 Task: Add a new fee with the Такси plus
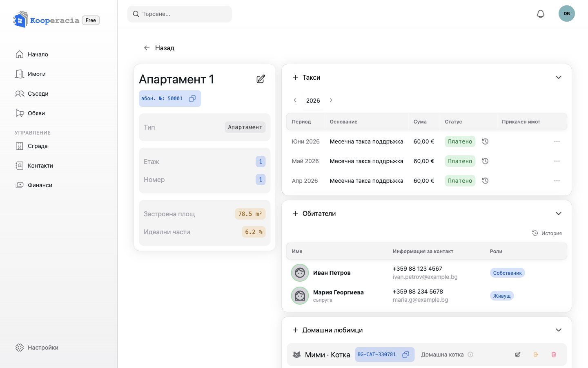pyautogui.click(x=295, y=77)
